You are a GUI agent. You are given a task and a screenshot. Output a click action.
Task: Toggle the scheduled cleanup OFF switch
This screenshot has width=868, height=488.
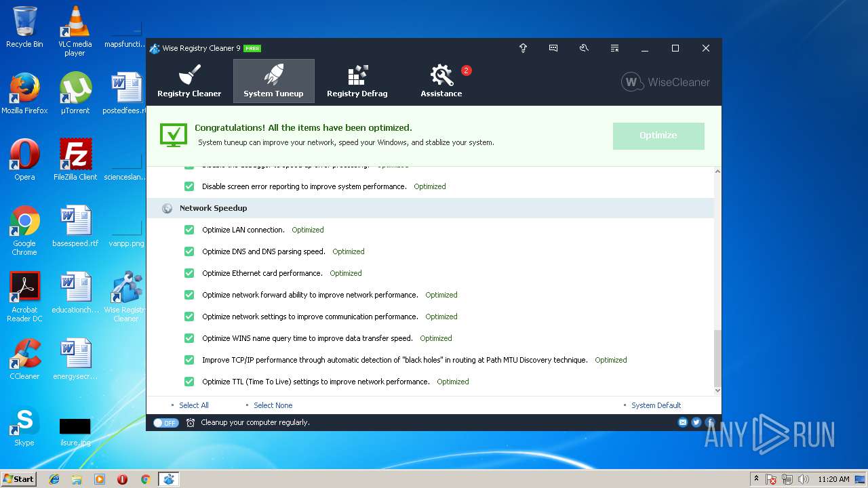[x=165, y=423]
